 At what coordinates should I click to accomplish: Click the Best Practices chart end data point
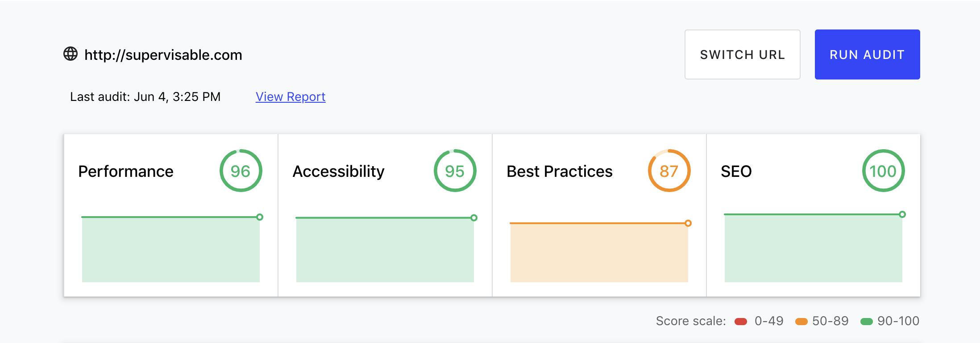click(688, 223)
